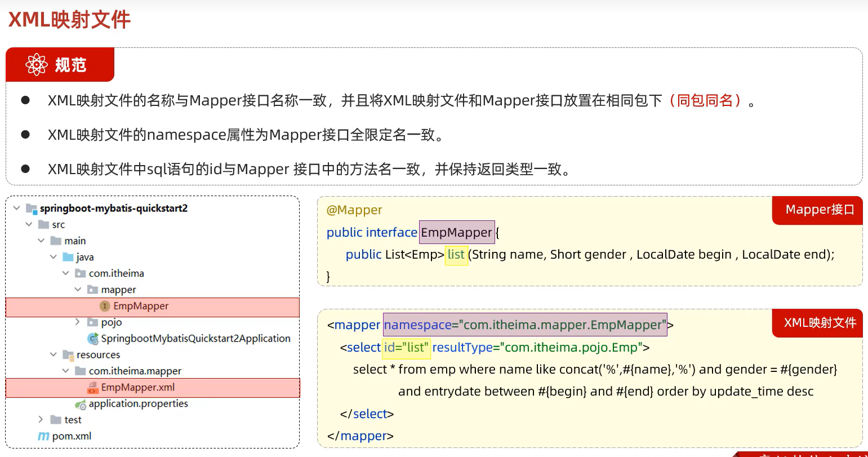
Task: Click highlighted EmpMapper in interface code
Action: coord(457,232)
